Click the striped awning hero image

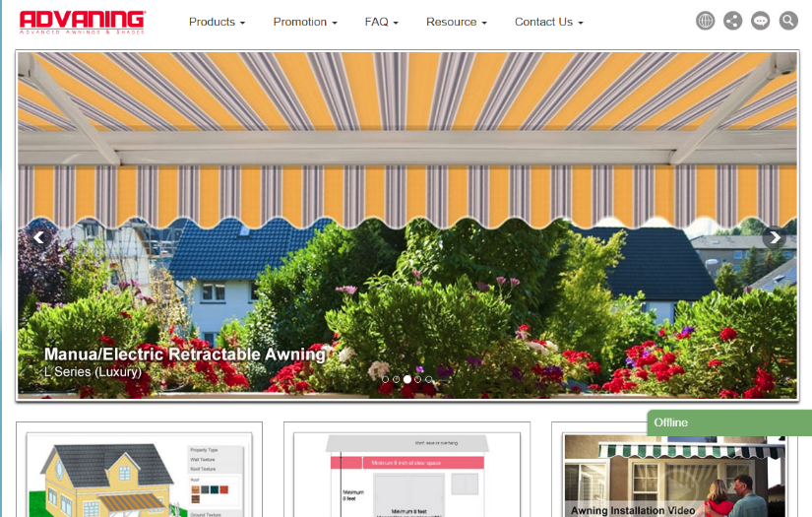tap(407, 225)
